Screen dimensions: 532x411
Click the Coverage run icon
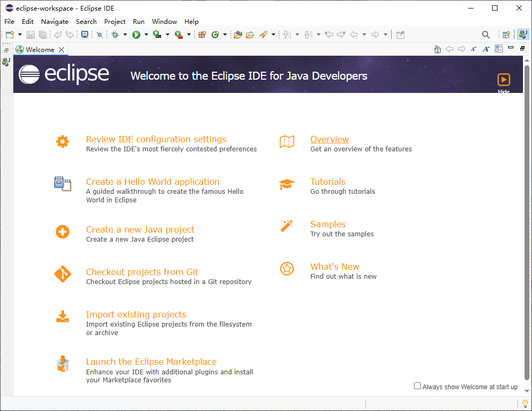[x=157, y=35]
